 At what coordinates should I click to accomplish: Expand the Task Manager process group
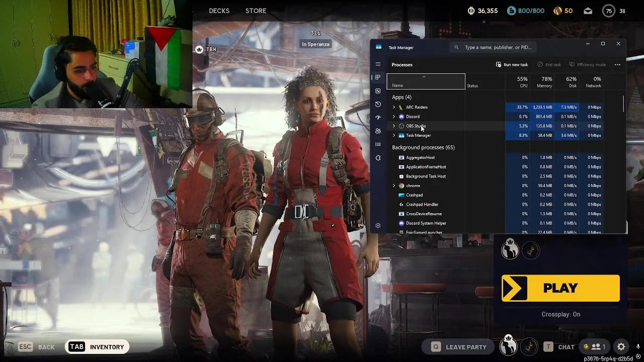tap(394, 135)
